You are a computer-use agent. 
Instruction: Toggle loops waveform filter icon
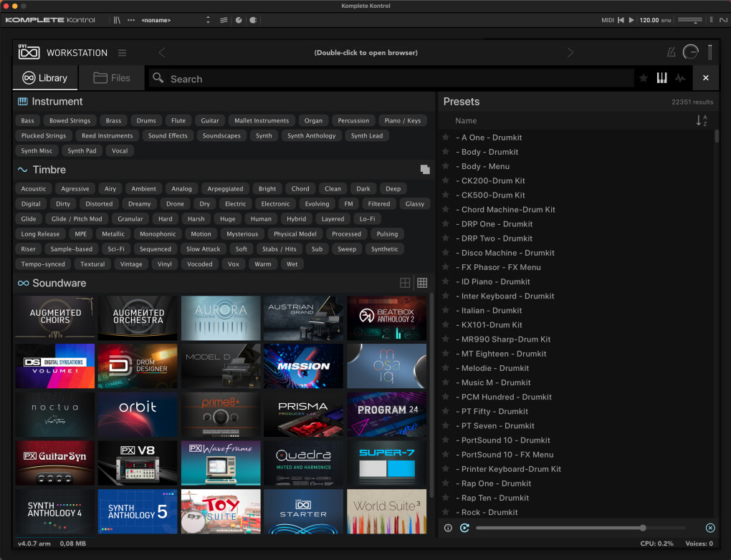click(680, 78)
